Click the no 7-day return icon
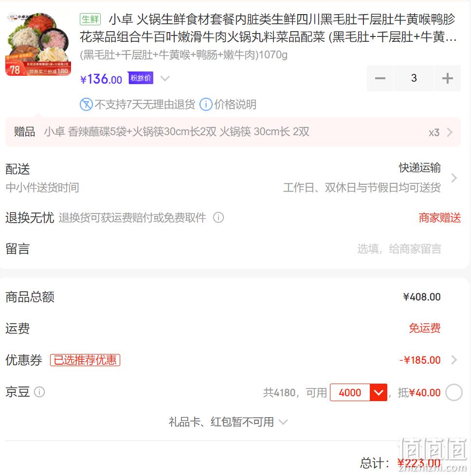This screenshot has height=476, width=471. point(86,105)
